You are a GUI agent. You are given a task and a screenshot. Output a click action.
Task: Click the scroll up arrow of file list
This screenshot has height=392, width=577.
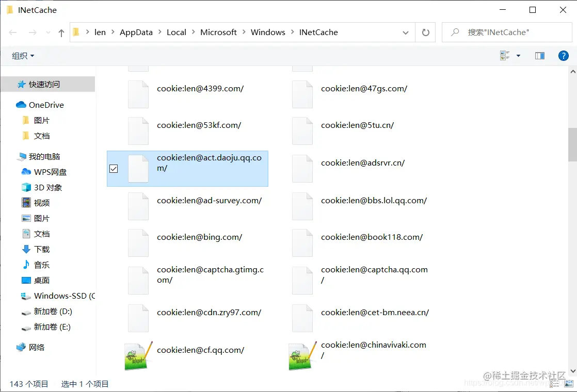pos(572,72)
